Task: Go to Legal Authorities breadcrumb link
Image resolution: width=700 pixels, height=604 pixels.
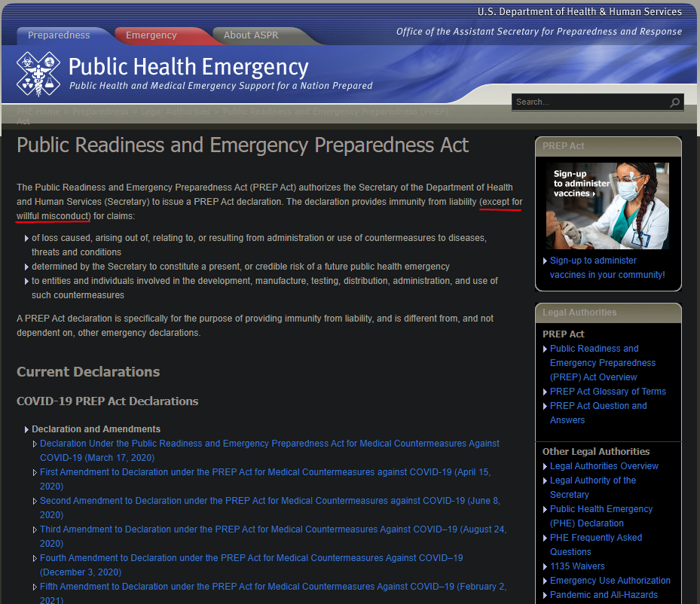Action: 176,111
